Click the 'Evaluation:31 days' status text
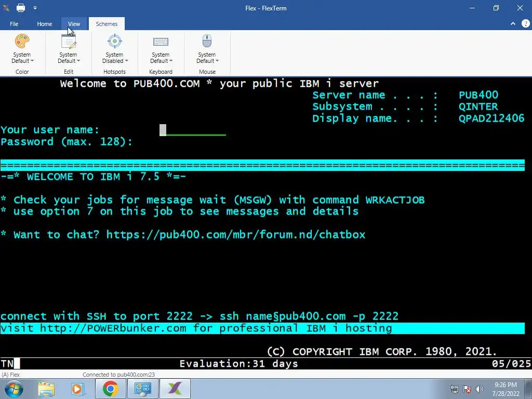 point(238,364)
